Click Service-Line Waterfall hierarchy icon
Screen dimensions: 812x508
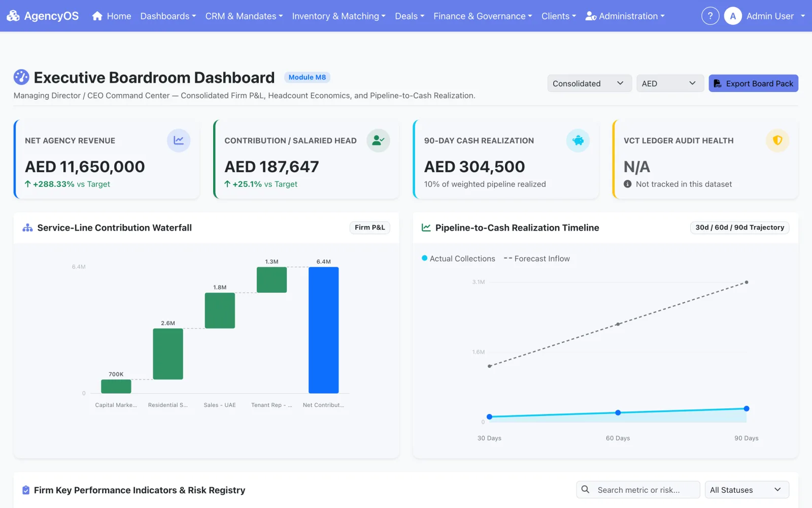(x=27, y=228)
